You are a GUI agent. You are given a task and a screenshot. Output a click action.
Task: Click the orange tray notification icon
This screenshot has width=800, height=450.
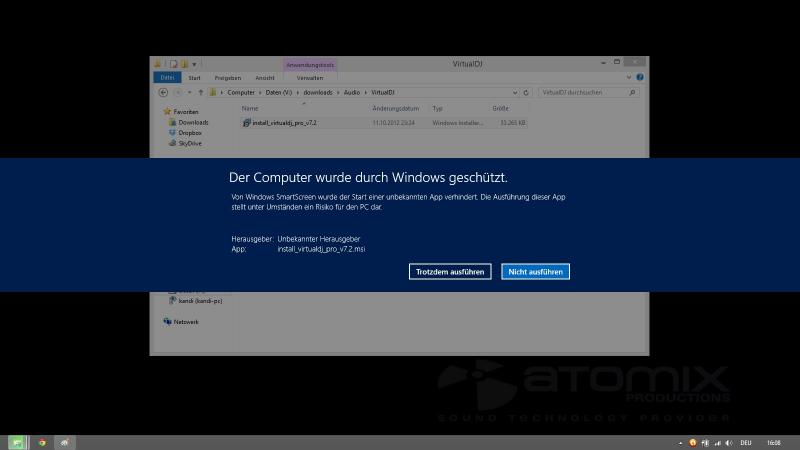[692, 443]
